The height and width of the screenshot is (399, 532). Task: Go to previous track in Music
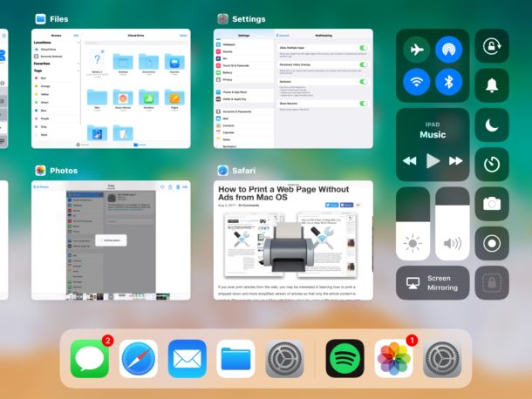(410, 160)
